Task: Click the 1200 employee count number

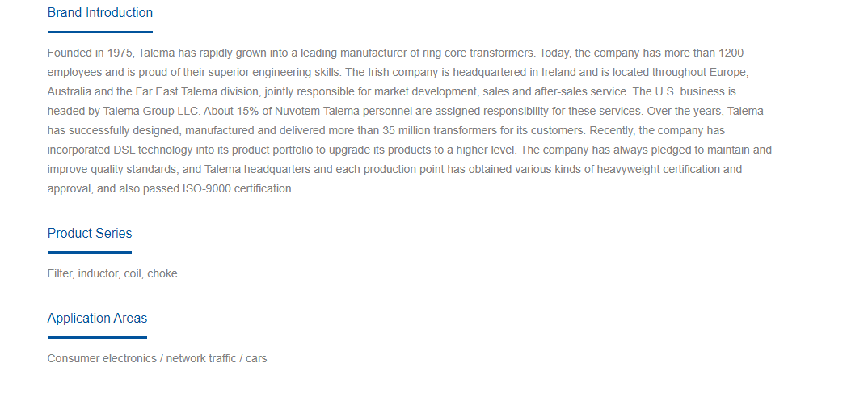Action: click(x=731, y=53)
